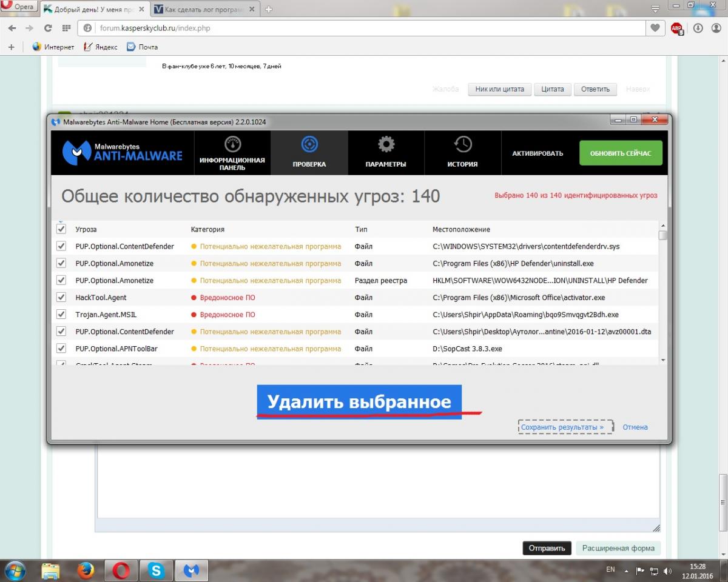Reload the page with refresh icon
Viewport: 728px width, 582px height.
(x=48, y=28)
